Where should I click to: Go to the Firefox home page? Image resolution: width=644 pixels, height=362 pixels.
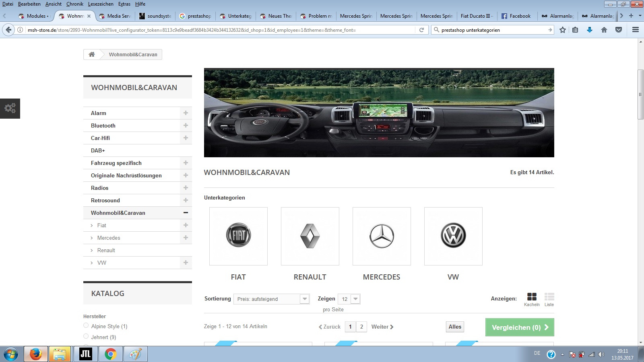[x=604, y=30]
